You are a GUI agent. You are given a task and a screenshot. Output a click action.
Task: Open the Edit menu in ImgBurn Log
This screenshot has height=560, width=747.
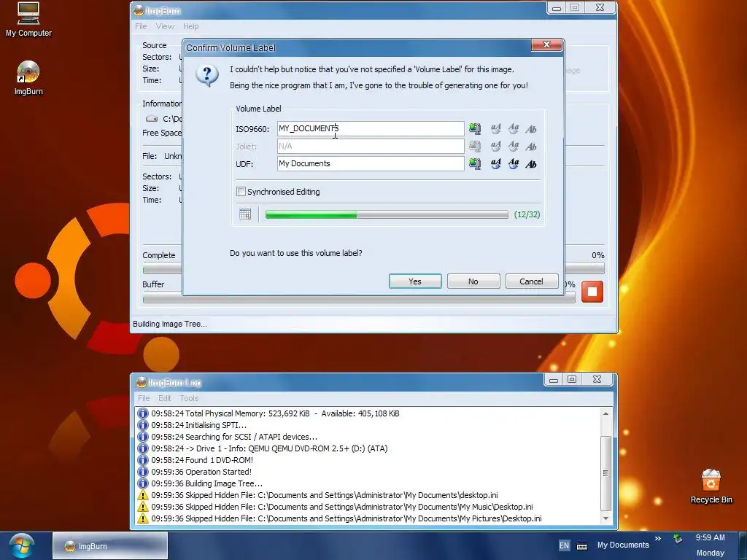[164, 398]
